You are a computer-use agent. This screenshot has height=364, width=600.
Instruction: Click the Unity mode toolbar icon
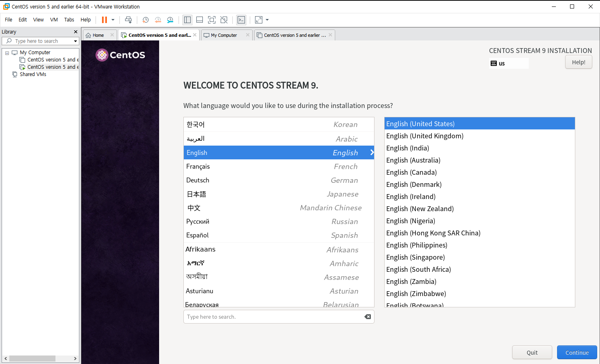click(224, 20)
